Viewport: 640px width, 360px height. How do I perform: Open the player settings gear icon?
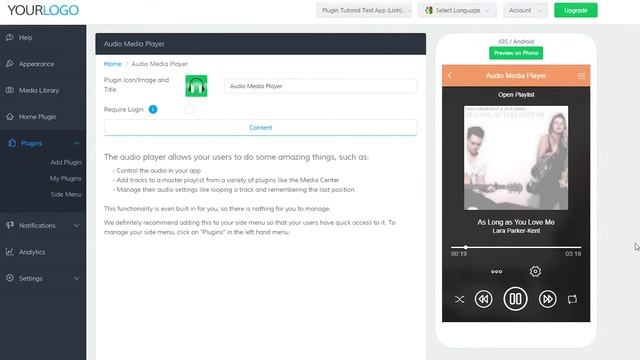[x=535, y=271]
